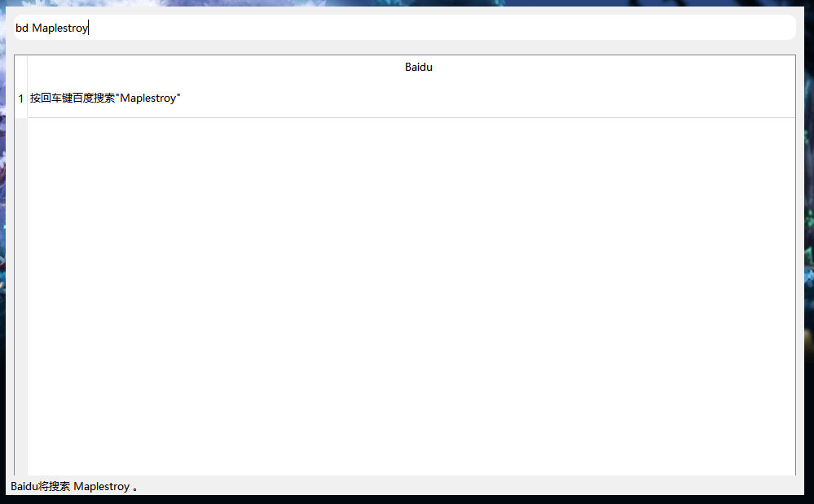Click row number 1 in results list

pyautogui.click(x=20, y=99)
